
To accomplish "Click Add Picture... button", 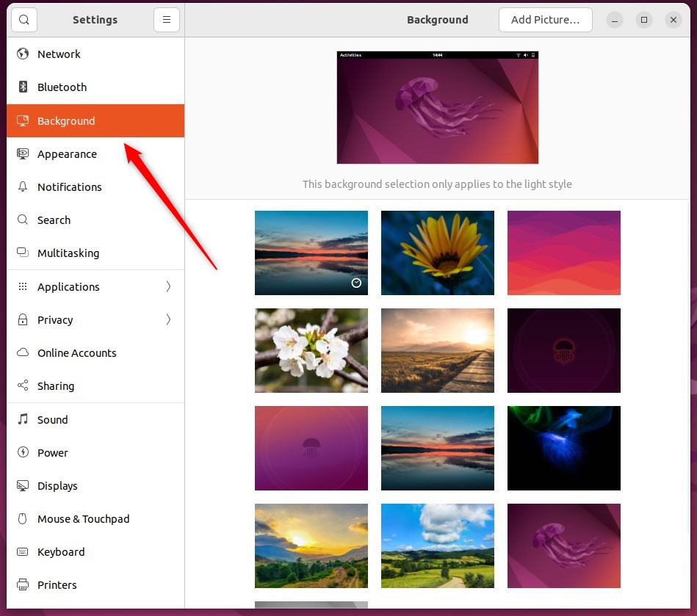I will point(546,20).
